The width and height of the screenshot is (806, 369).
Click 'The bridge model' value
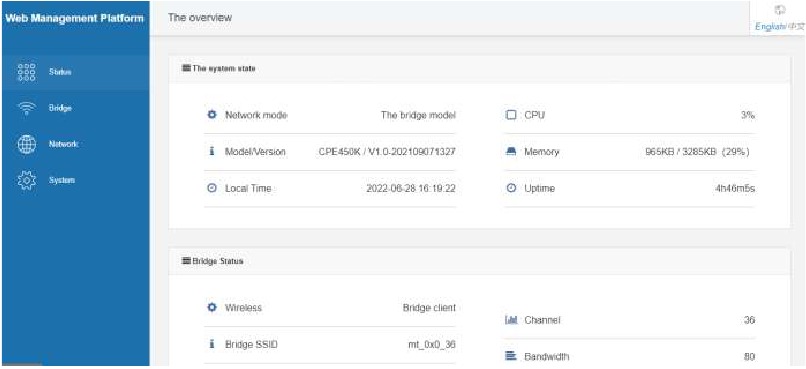point(418,115)
